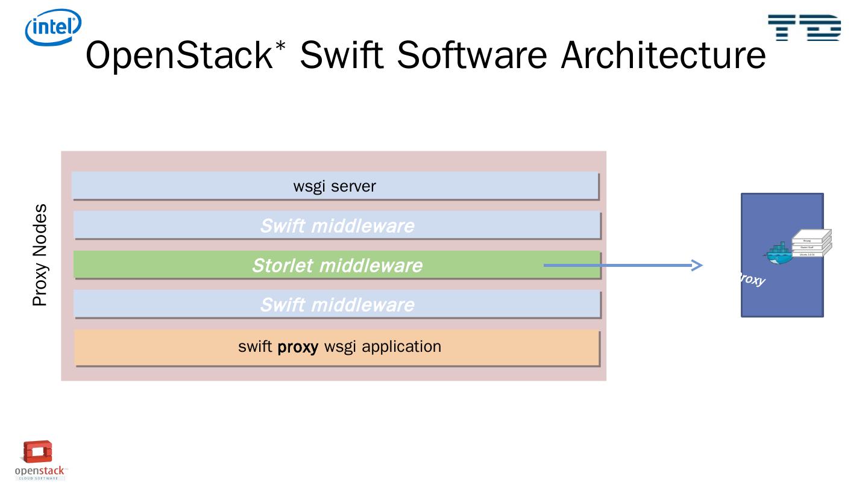868x488 pixels.
Task: Click the vertical "Proxy Nodes" label
Action: tap(40, 255)
